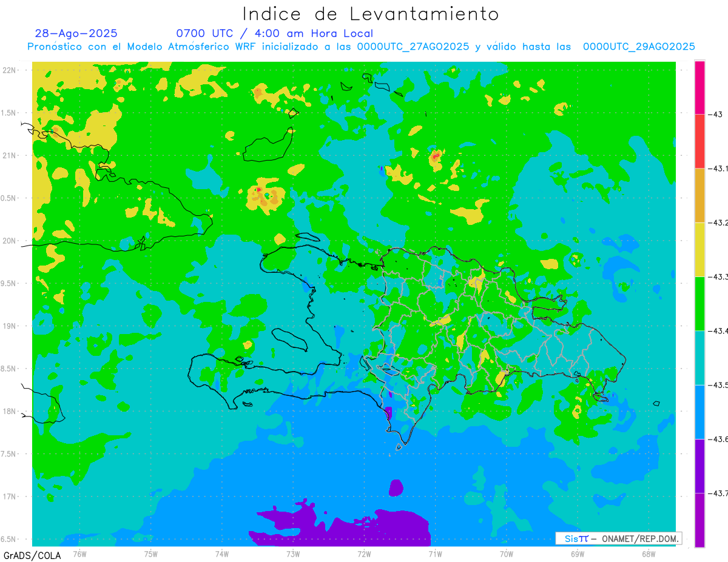Click the '0000UTC_29AGO2025' valid-until time

click(x=639, y=47)
